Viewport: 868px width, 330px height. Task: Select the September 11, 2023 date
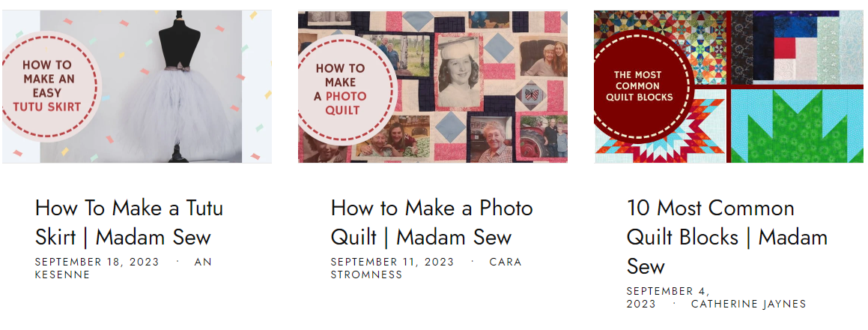pos(392,262)
